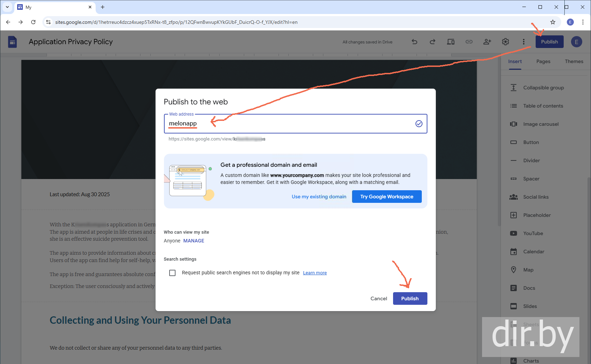This screenshot has width=591, height=364.
Task: Click the 'Collecting and Using Your Personnel Data' heading
Action: (x=140, y=320)
